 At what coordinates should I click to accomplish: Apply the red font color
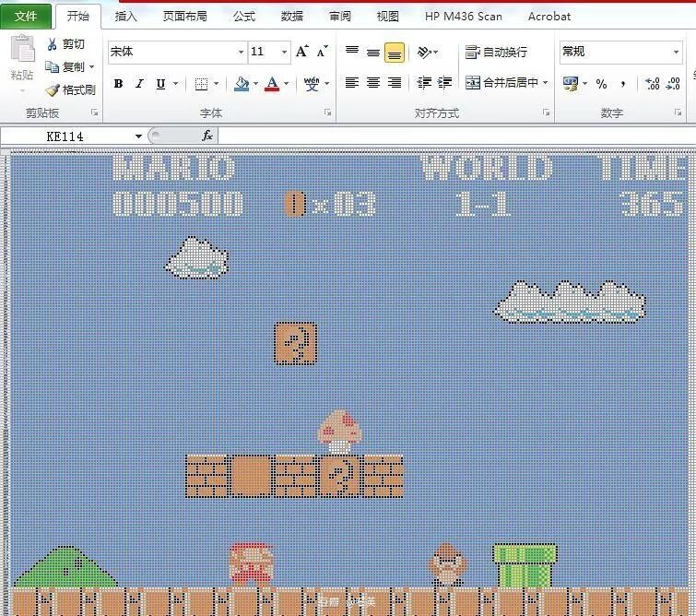[272, 84]
